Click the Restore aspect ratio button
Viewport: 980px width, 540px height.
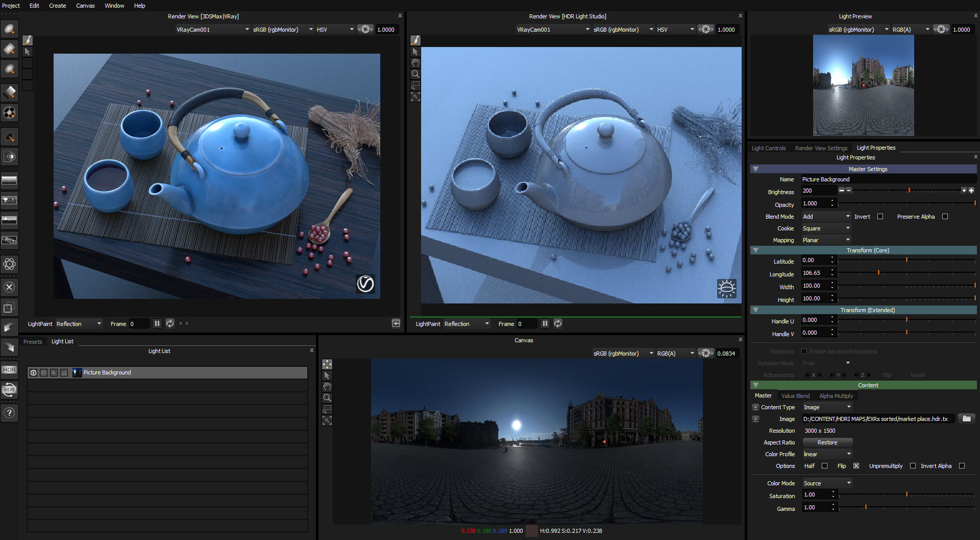coord(827,442)
